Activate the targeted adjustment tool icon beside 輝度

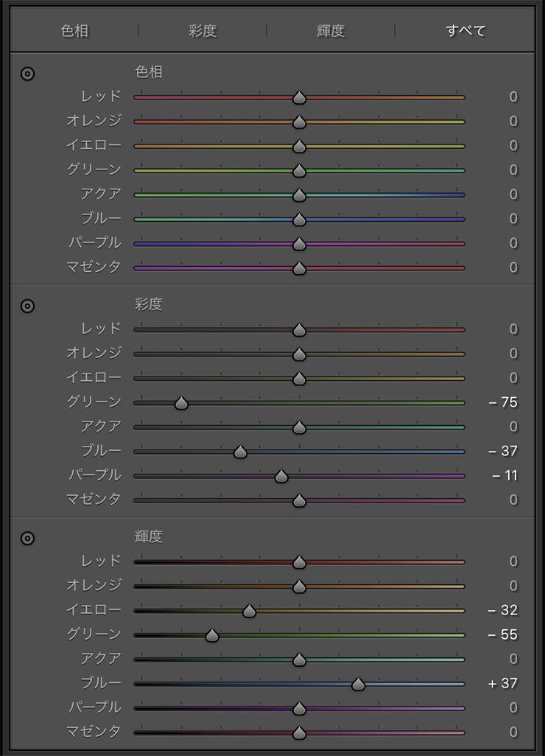tap(27, 539)
